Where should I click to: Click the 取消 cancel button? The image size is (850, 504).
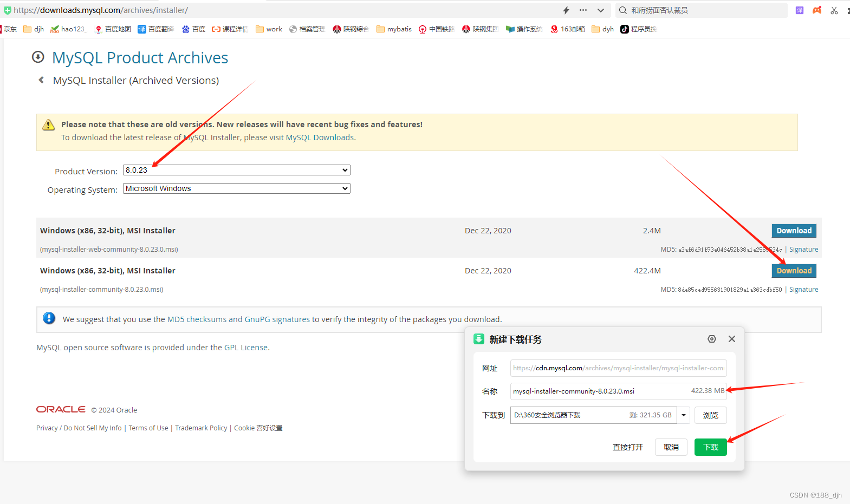[x=671, y=447]
